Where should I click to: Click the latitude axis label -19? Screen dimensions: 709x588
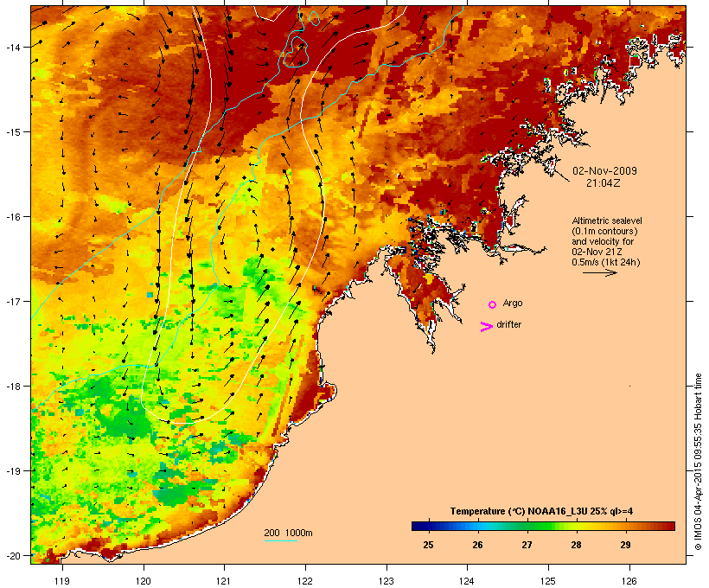[12, 471]
